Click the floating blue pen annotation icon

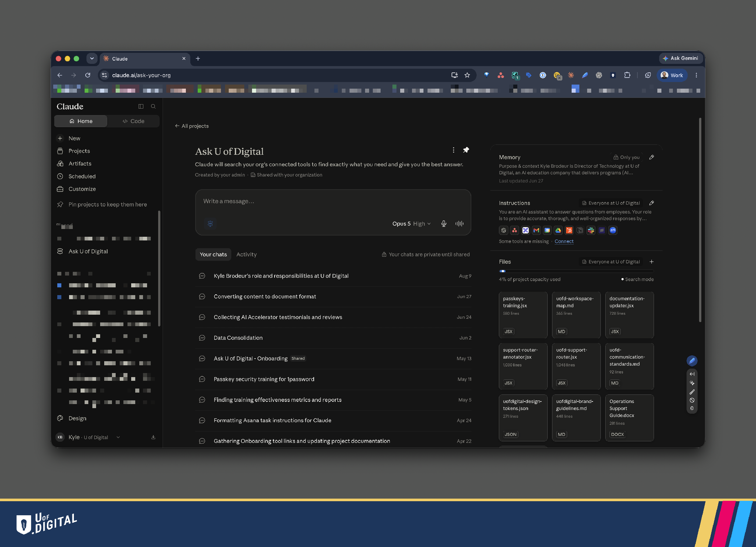coord(692,360)
